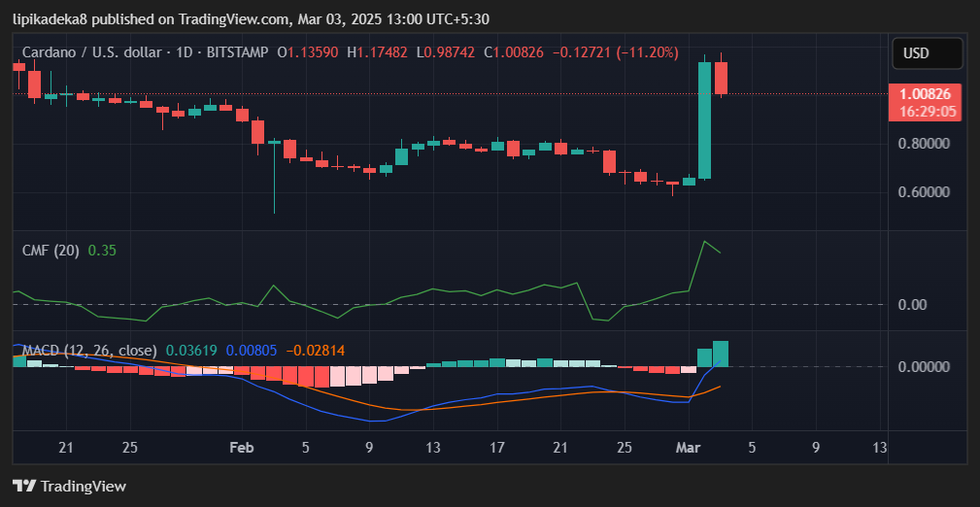Click the low value L0.98742

(446, 52)
